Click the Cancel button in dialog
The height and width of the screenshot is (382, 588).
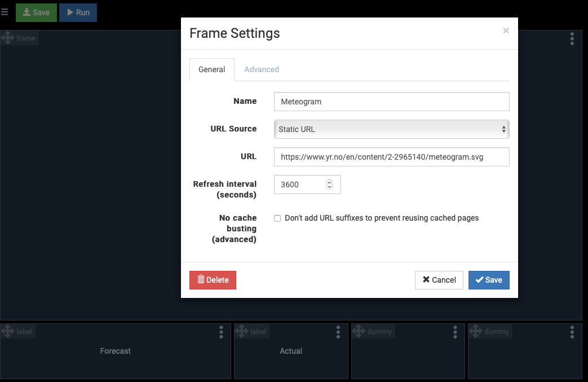[x=439, y=280]
